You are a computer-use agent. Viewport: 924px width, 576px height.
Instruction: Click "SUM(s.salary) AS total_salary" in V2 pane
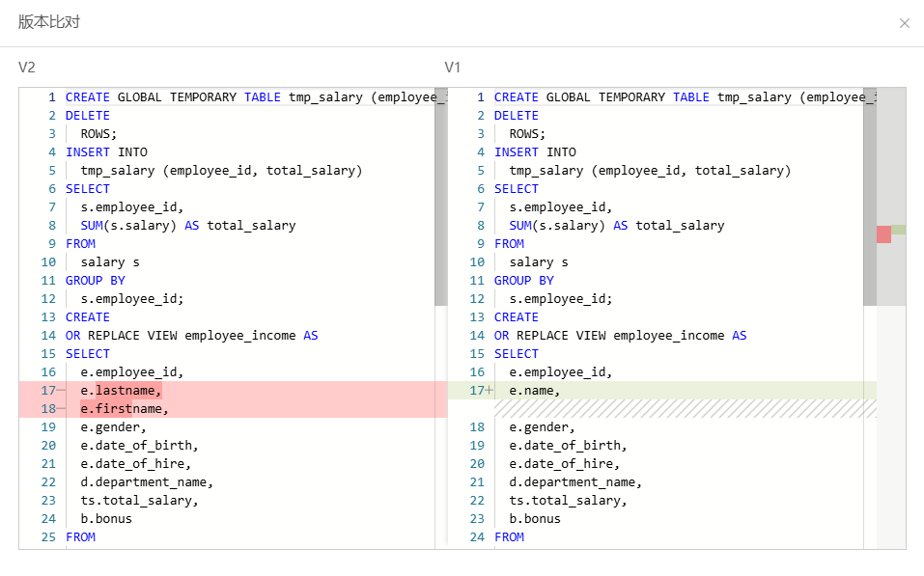(x=188, y=226)
